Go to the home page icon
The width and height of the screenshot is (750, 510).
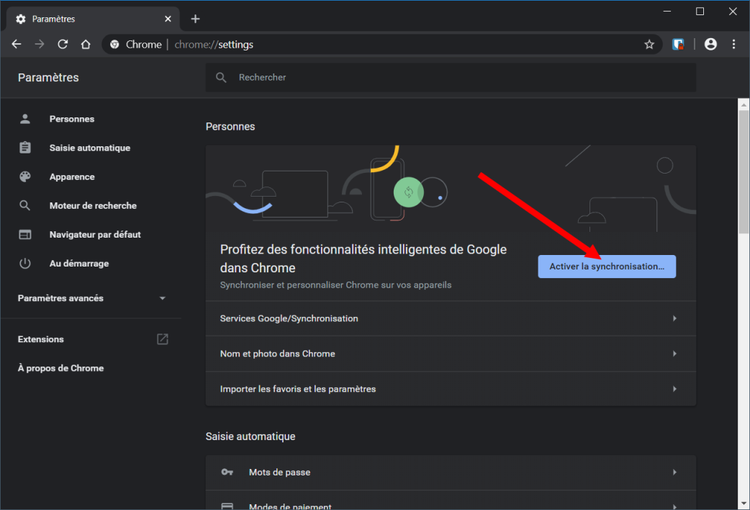pyautogui.click(x=86, y=45)
